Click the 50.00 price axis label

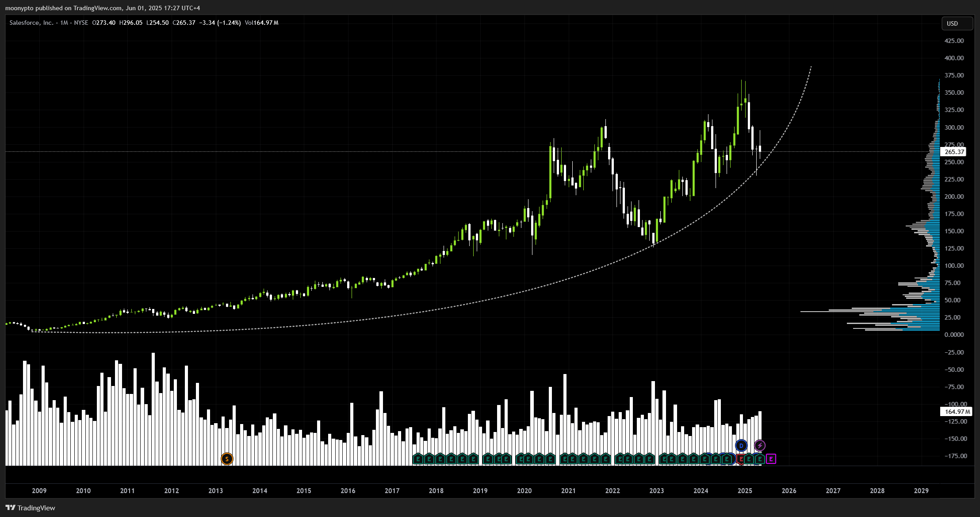(952, 300)
